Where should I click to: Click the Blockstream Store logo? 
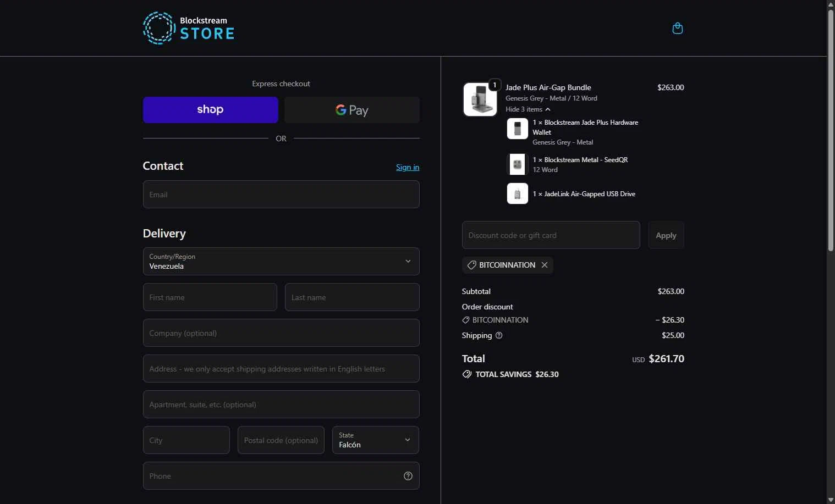point(189,28)
